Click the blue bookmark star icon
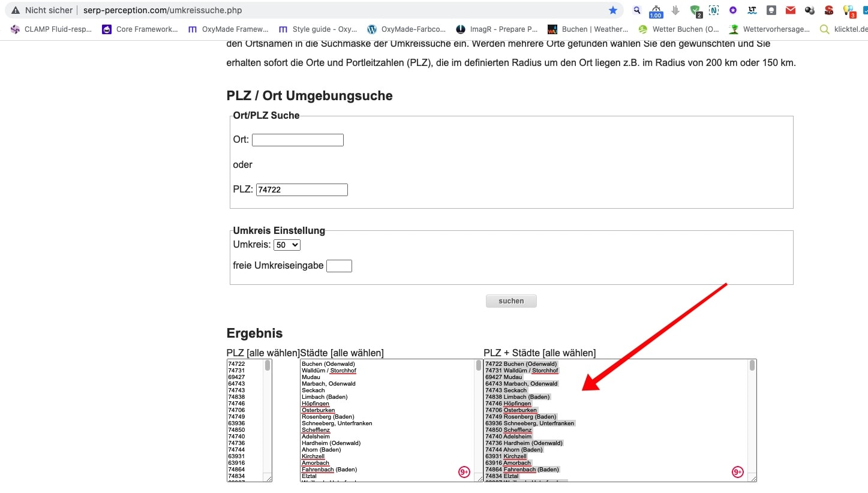This screenshot has width=868, height=493. pyautogui.click(x=612, y=10)
